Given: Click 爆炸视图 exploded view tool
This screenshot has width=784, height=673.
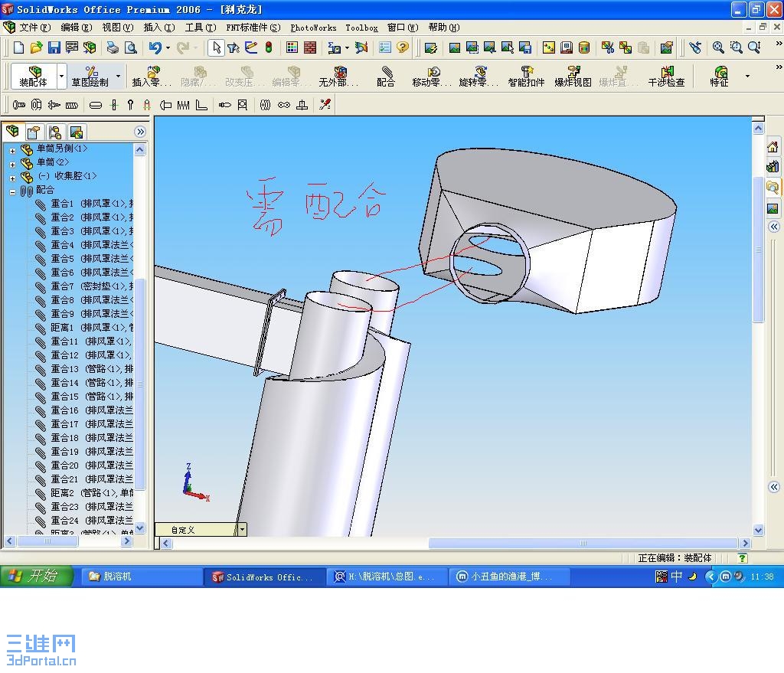Looking at the screenshot, I should [573, 76].
